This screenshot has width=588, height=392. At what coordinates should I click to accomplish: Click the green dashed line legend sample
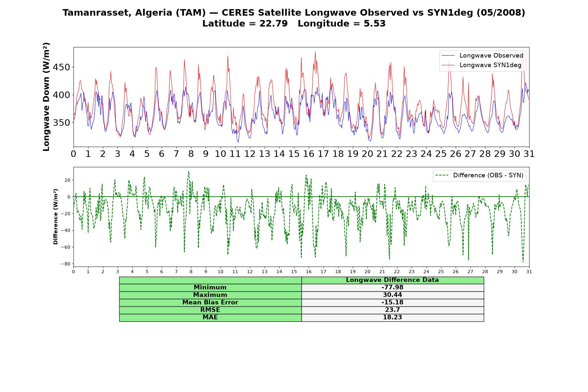click(x=442, y=175)
